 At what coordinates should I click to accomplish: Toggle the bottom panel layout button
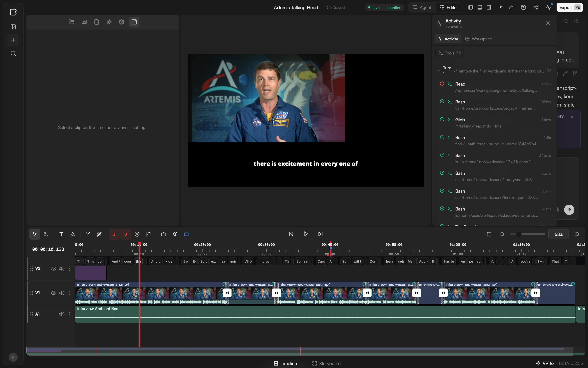pyautogui.click(x=480, y=7)
